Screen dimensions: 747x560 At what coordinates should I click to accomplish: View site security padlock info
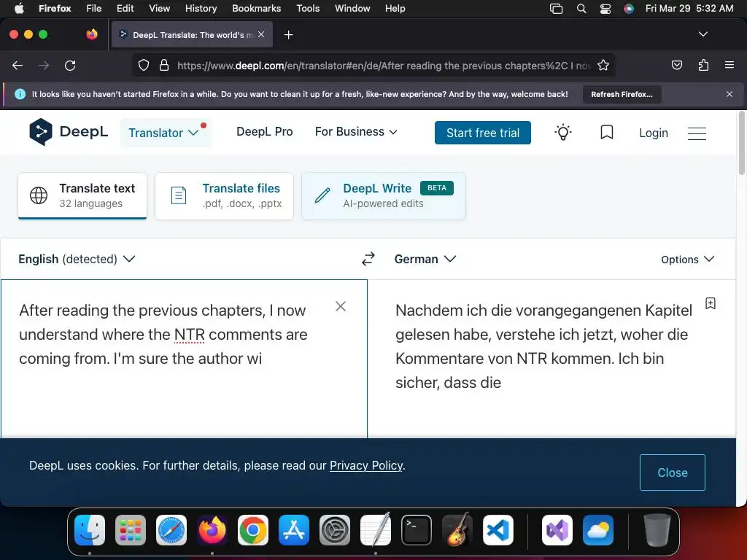(x=164, y=65)
